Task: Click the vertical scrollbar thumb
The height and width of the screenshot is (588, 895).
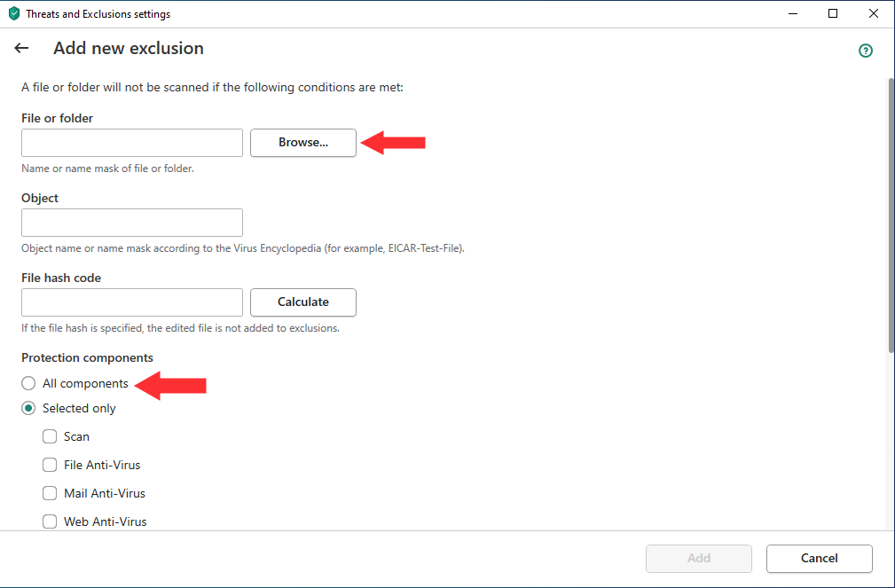Action: coord(891,216)
